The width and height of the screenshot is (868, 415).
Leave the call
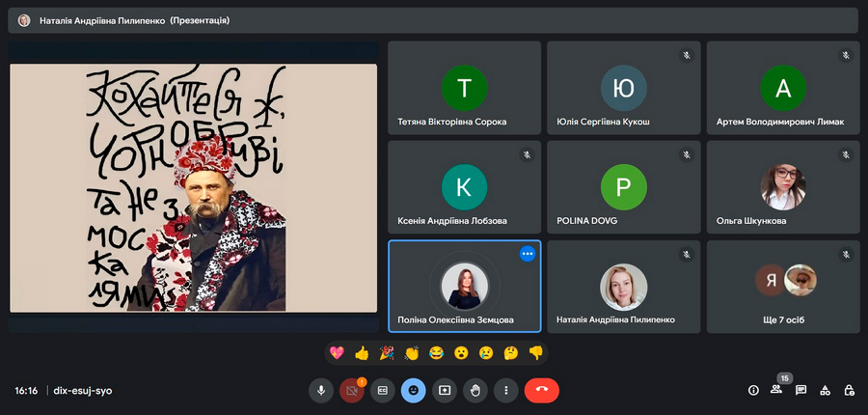[542, 390]
